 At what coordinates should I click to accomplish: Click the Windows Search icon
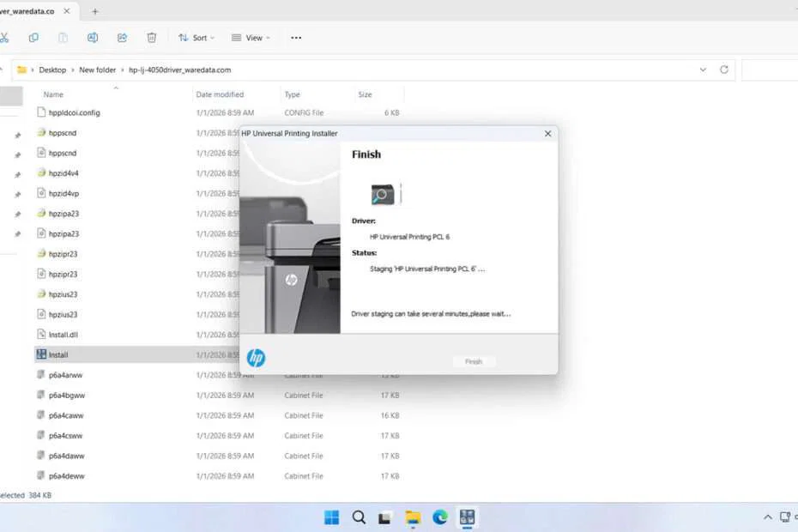(358, 517)
